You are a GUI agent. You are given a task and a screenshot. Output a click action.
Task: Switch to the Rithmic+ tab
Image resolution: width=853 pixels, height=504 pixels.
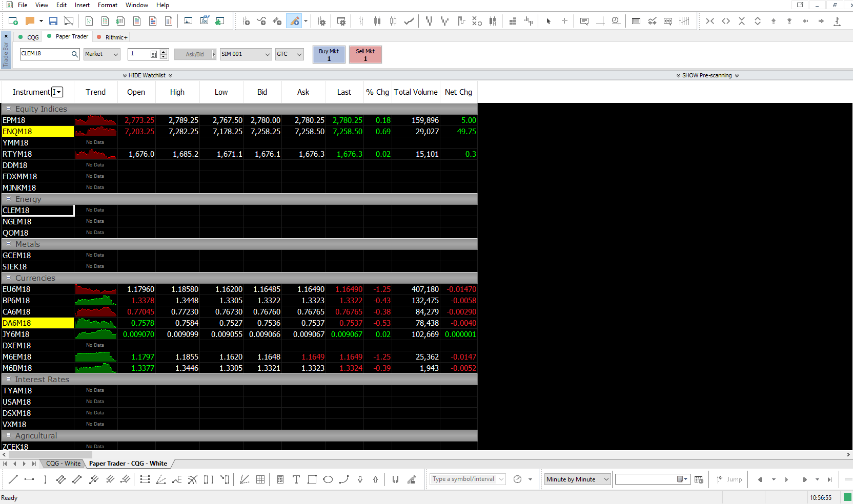tap(112, 37)
